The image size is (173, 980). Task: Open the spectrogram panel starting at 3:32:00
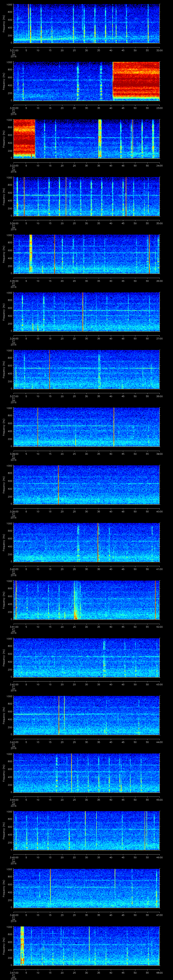87,81
